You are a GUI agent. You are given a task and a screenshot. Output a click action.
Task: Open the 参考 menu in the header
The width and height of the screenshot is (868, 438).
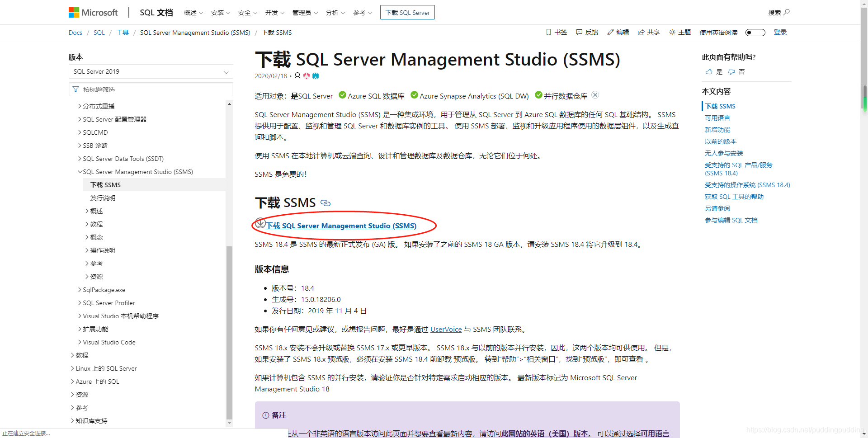coord(363,13)
